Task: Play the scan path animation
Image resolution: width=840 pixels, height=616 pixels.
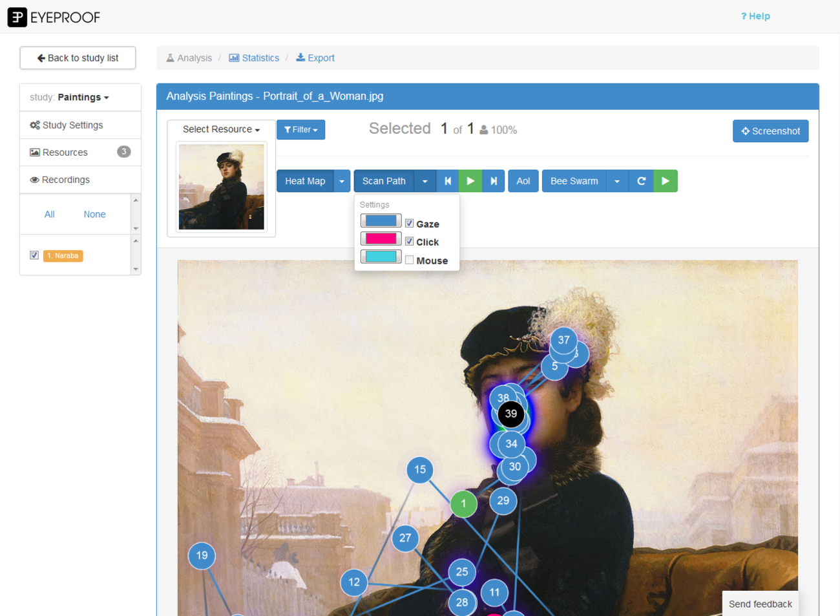Action: (x=470, y=181)
